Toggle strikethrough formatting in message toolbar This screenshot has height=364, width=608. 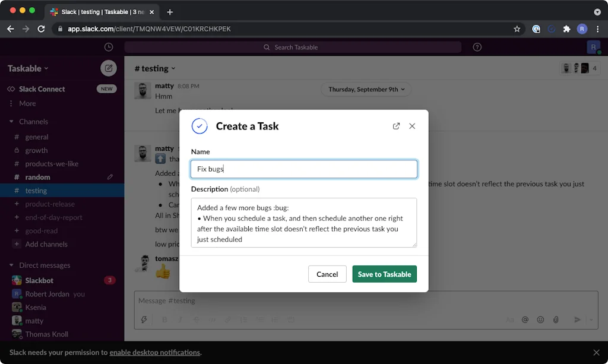coord(196,319)
